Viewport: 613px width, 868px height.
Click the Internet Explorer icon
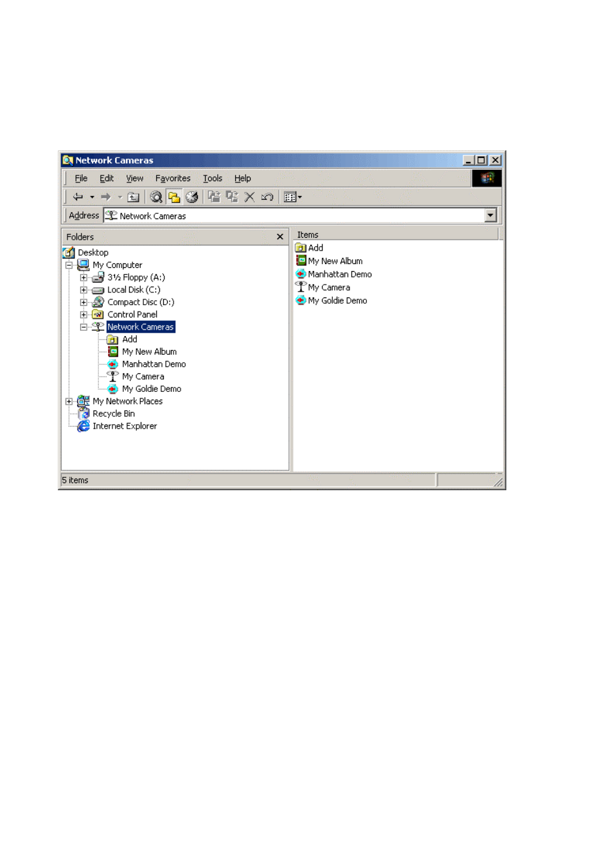(x=84, y=426)
